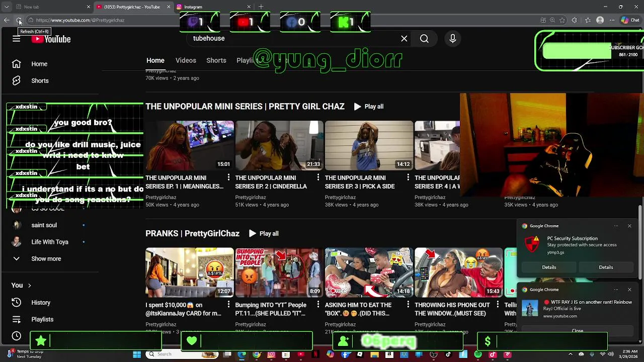This screenshot has width=644, height=362.
Task: Open options for Unpopular Mini Series Ep. 2
Action: tap(318, 177)
